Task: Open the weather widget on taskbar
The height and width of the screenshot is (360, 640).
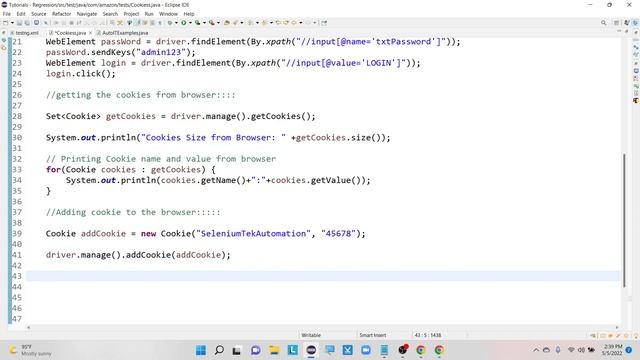Action: (x=31, y=350)
